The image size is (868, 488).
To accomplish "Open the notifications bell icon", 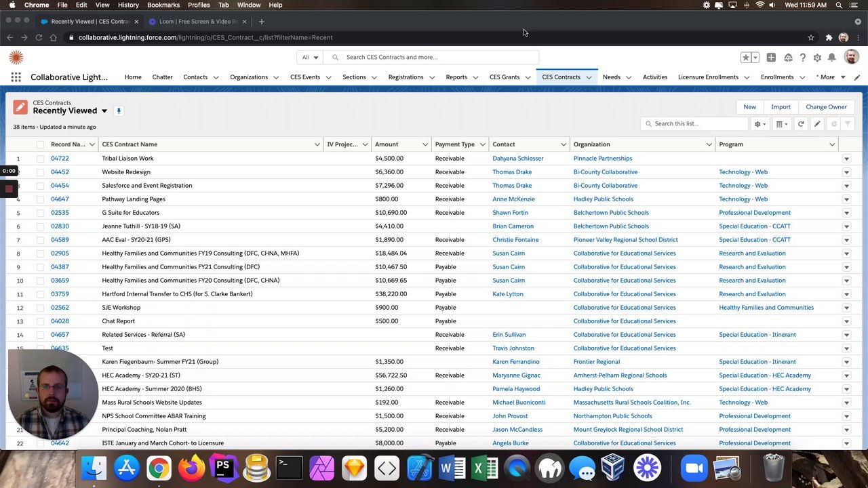I will pyautogui.click(x=831, y=58).
